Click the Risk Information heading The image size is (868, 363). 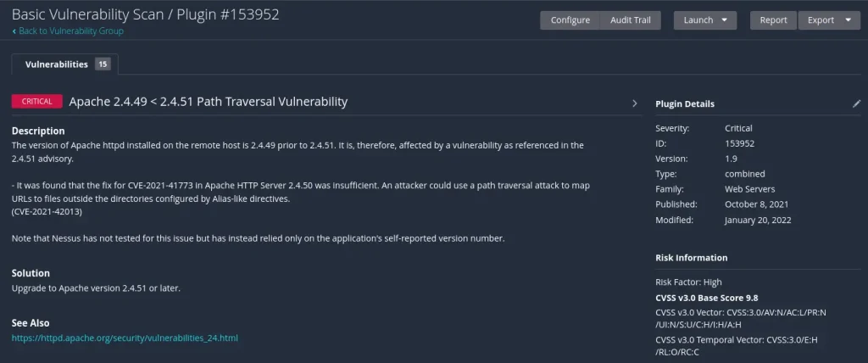click(x=691, y=258)
